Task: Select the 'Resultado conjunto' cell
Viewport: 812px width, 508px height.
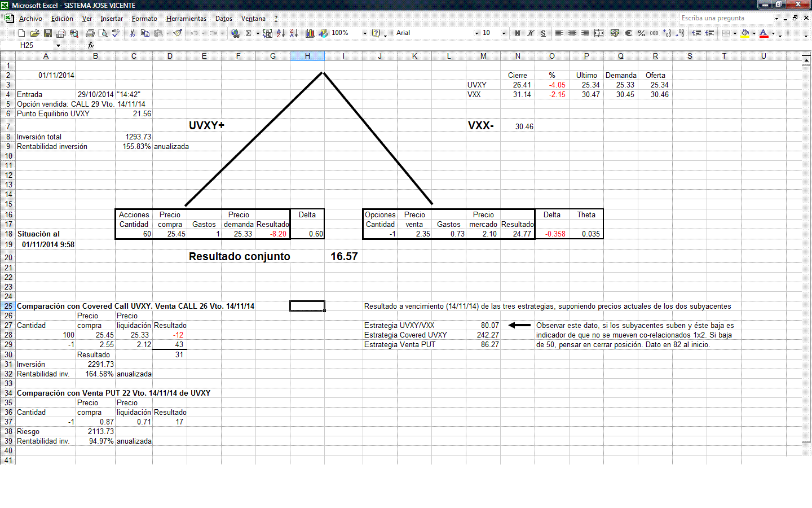Action: [240, 257]
